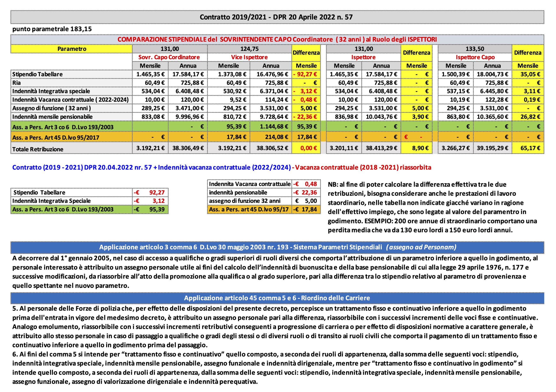Screen dimensions: 556x392
Task: Click the blue Contratto (2019-2021) DPR note
Action: point(152,167)
